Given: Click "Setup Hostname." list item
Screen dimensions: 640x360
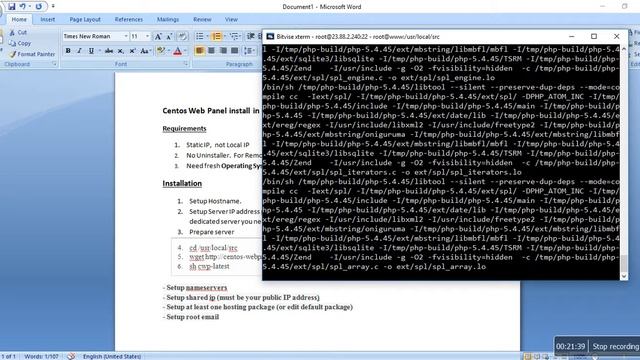Looking at the screenshot, I should (215, 201).
